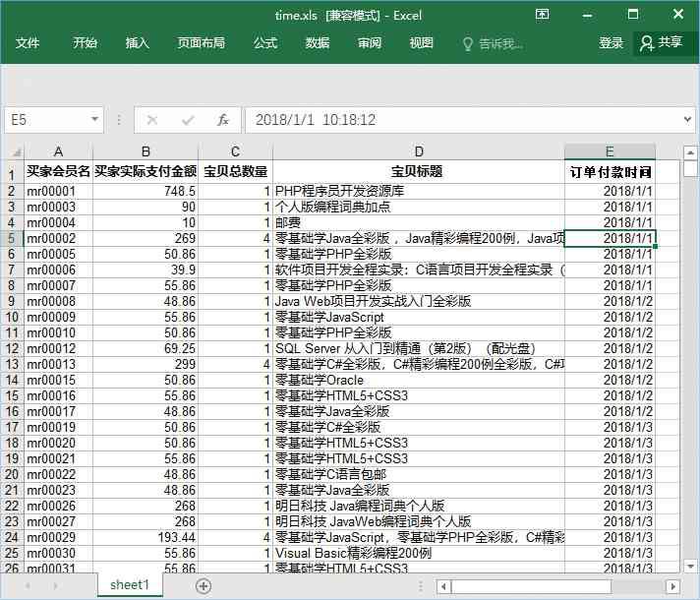This screenshot has height=600, width=700.
Task: Select cell 零基础学C语言包邮
Action: click(x=419, y=474)
